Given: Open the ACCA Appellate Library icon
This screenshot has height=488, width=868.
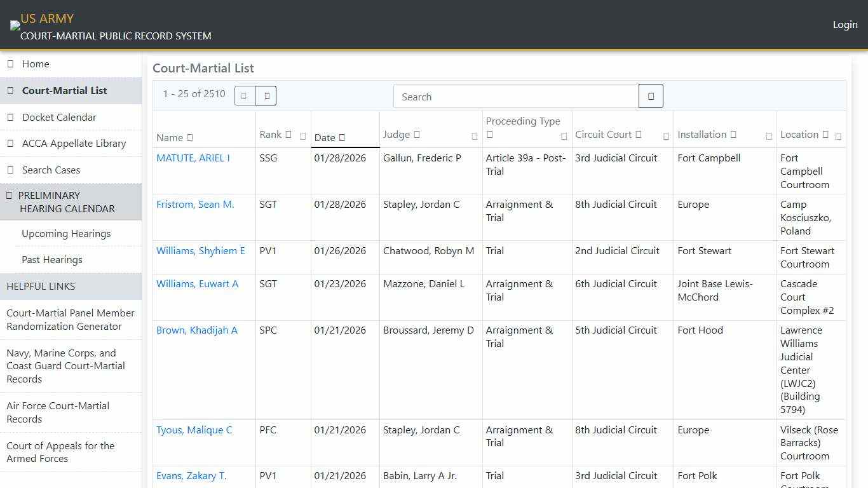Looking at the screenshot, I should coord(10,143).
